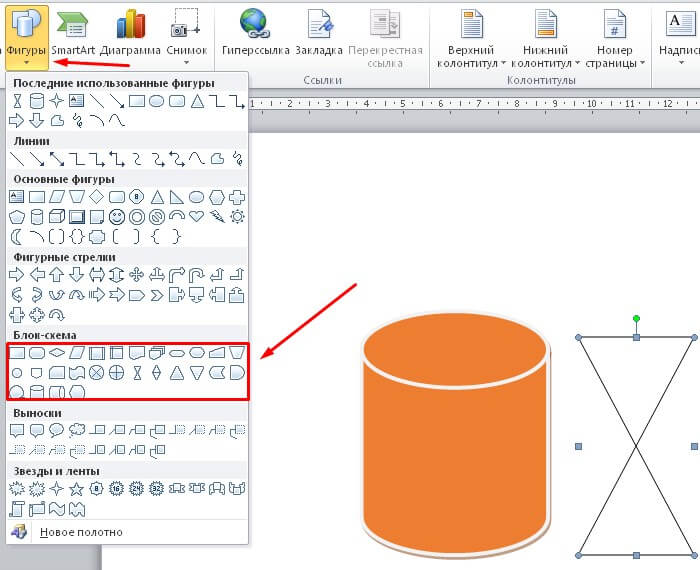Viewport: 700px width, 570px height.
Task: Select the octagon basic shape
Action: click(137, 197)
